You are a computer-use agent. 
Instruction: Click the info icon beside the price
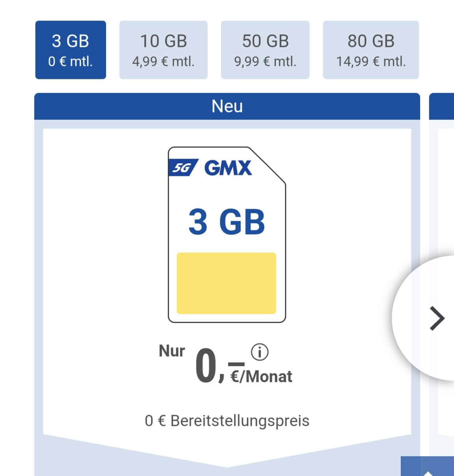(260, 352)
